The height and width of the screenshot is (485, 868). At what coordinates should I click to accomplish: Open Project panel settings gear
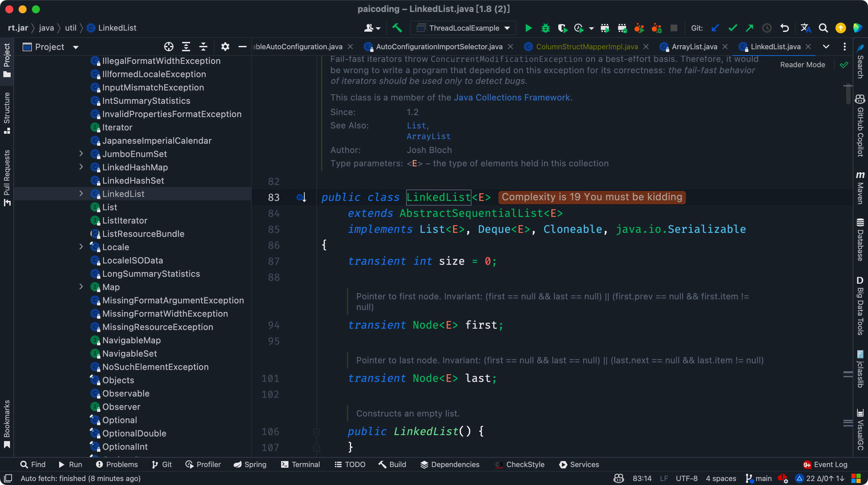[x=225, y=47]
